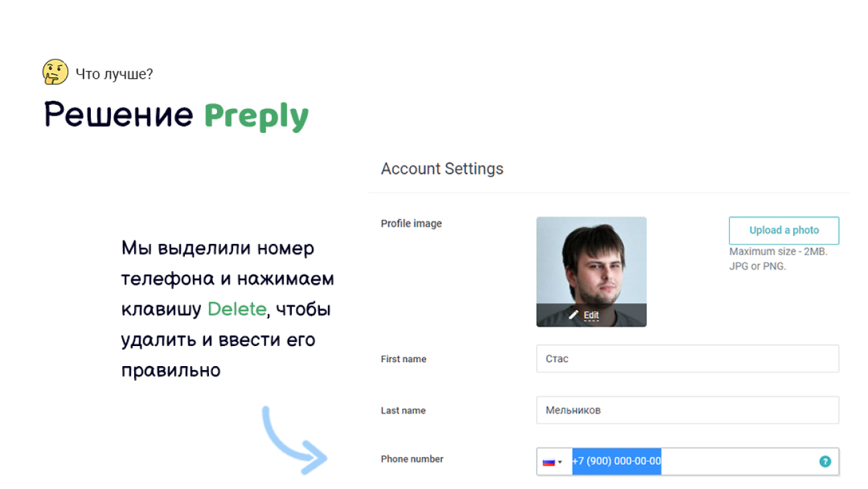Click the highlighted phone number text
The width and height of the screenshot is (868, 489).
(x=616, y=462)
